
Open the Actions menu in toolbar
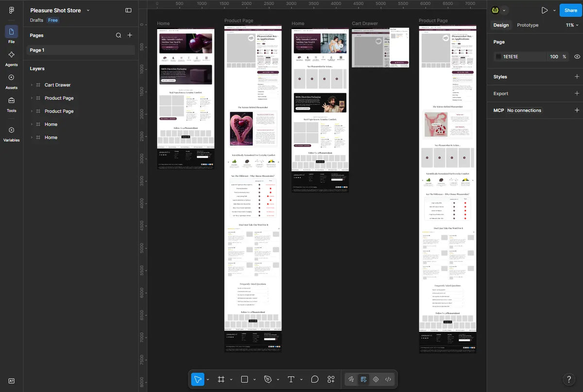point(331,379)
